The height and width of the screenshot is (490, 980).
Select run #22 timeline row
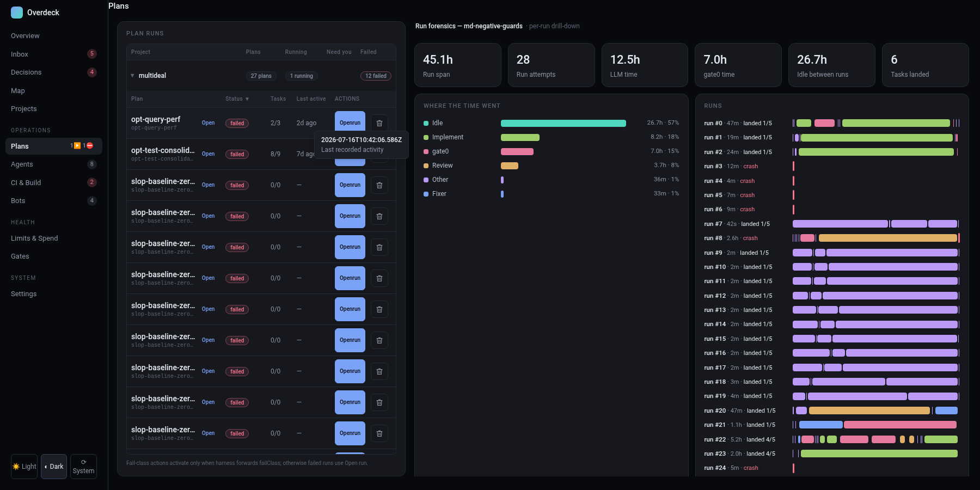click(x=831, y=439)
